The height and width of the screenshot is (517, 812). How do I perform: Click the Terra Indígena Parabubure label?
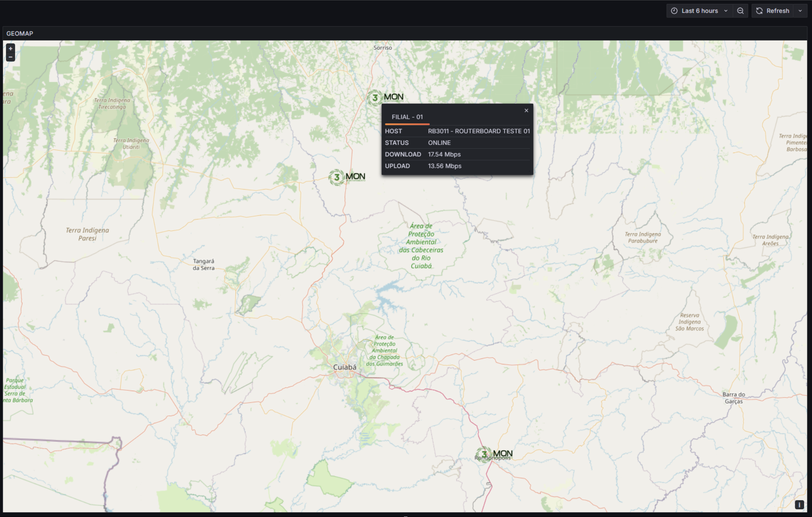coord(643,237)
